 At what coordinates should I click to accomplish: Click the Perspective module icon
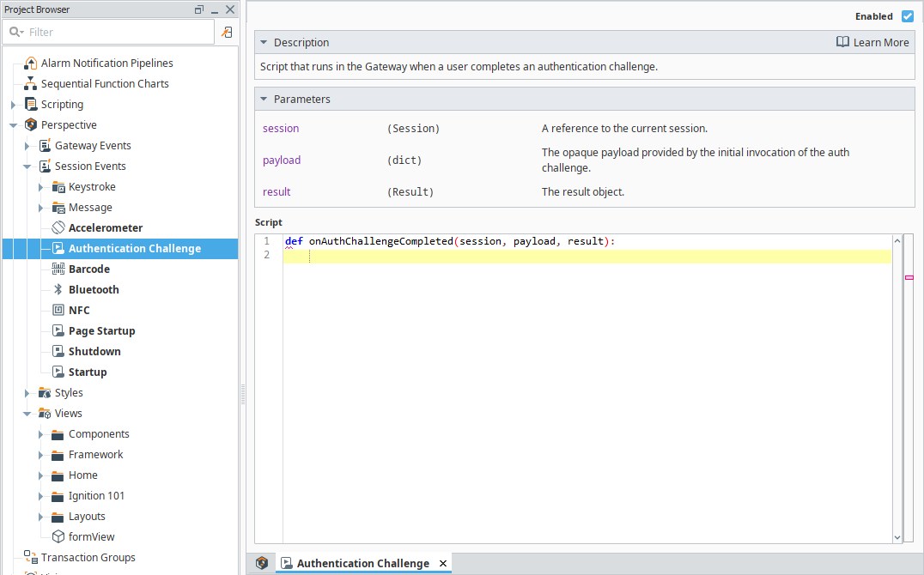click(x=31, y=125)
